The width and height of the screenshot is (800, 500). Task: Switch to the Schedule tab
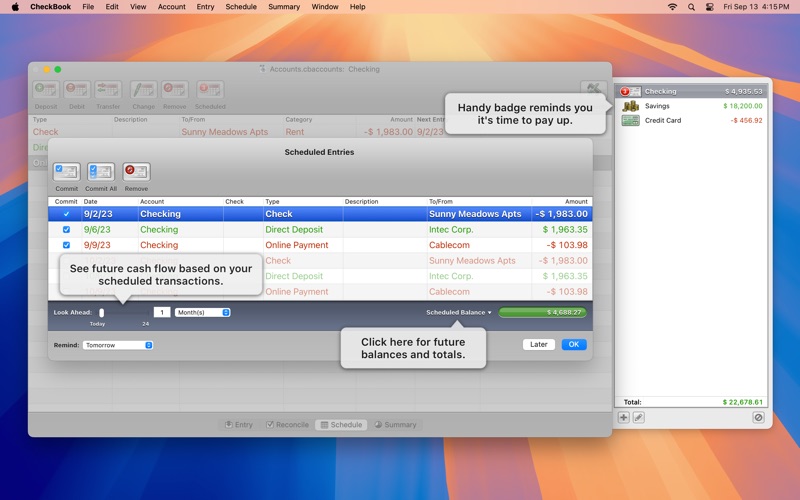341,424
